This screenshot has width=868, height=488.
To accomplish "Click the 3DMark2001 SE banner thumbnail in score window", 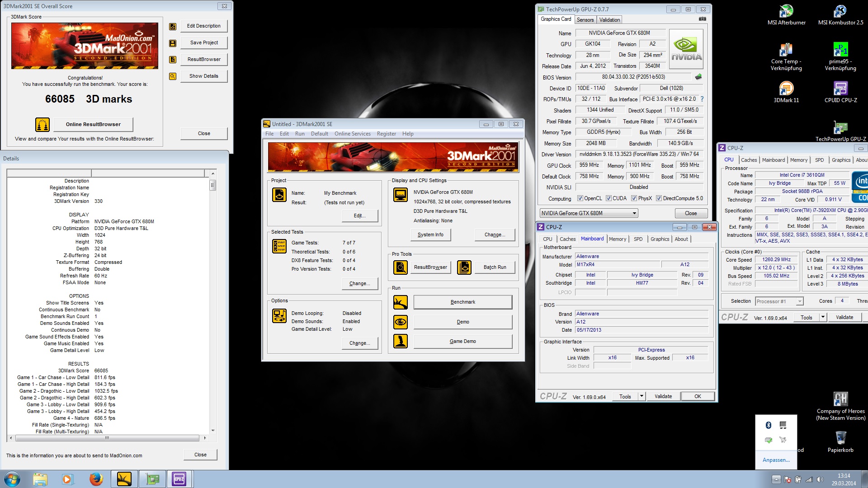I will [x=85, y=46].
